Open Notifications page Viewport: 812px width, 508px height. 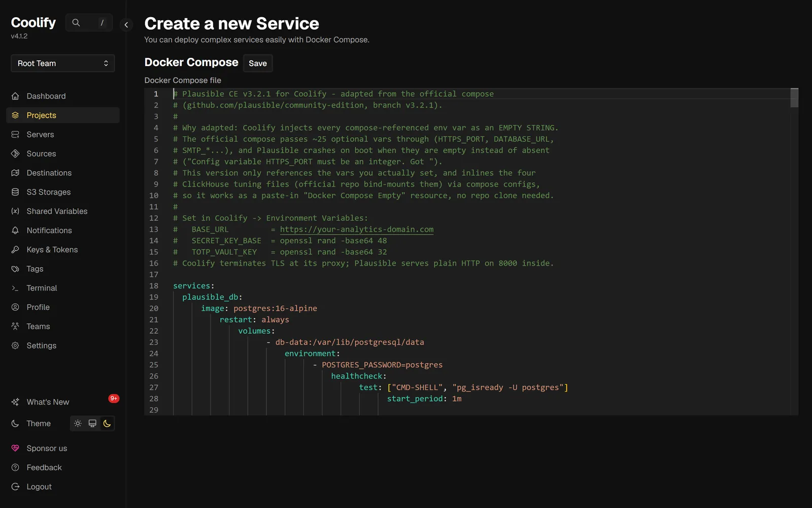coord(63,231)
